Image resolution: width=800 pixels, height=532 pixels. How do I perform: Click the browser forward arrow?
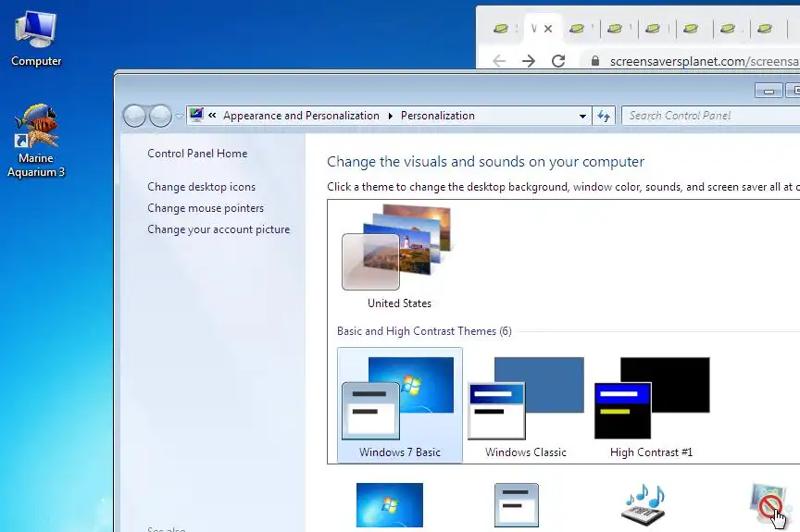[529, 61]
